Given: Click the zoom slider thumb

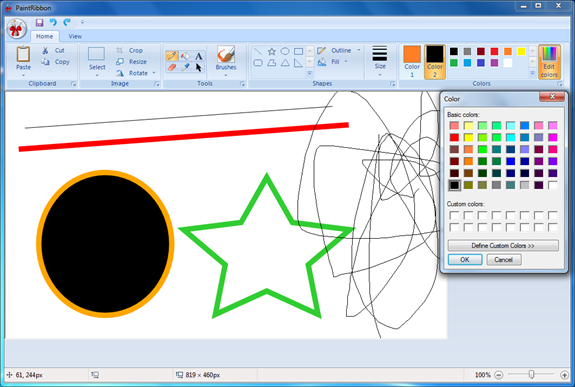Looking at the screenshot, I should 531,374.
